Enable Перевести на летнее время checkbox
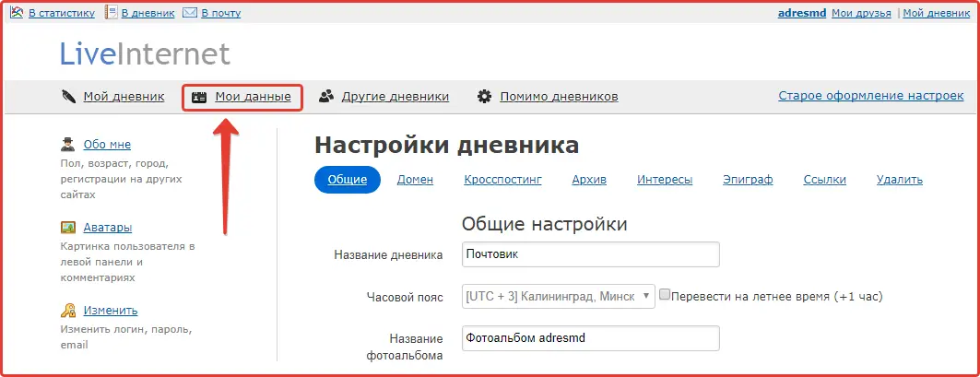 click(665, 294)
